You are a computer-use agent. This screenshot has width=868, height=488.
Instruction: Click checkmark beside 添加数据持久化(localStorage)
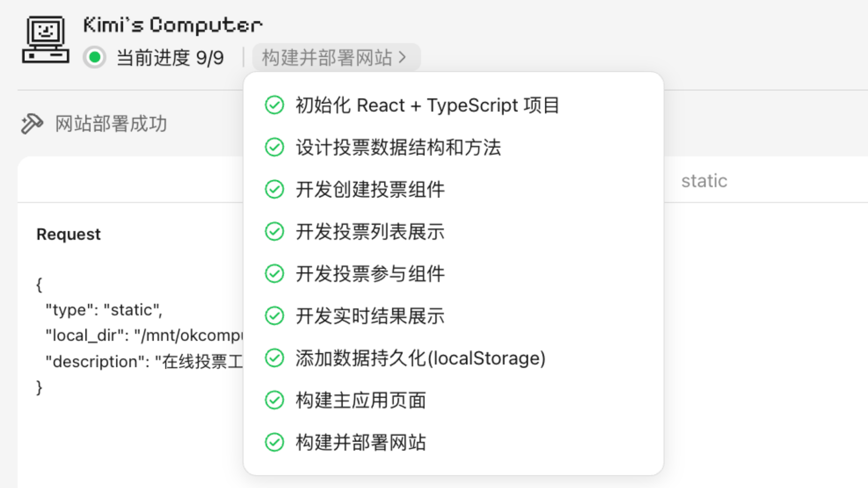coord(274,358)
